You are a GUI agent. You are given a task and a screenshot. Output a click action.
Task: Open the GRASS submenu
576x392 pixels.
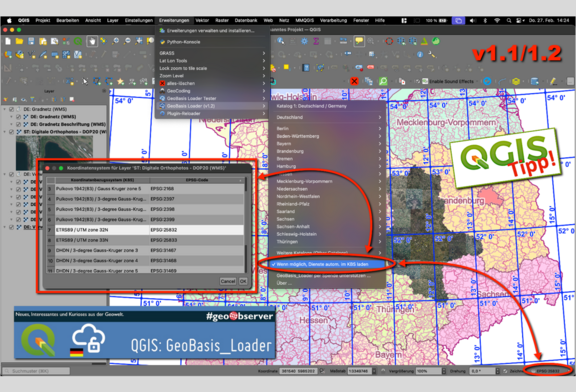click(x=212, y=53)
